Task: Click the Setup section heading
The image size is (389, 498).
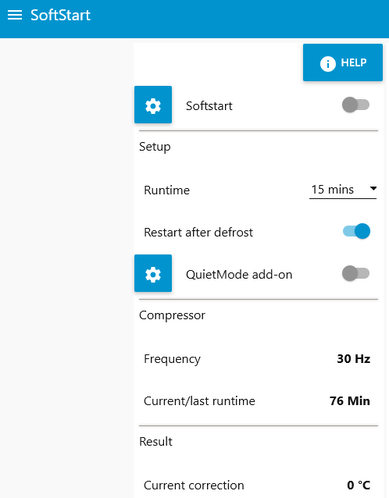Action: (x=155, y=147)
